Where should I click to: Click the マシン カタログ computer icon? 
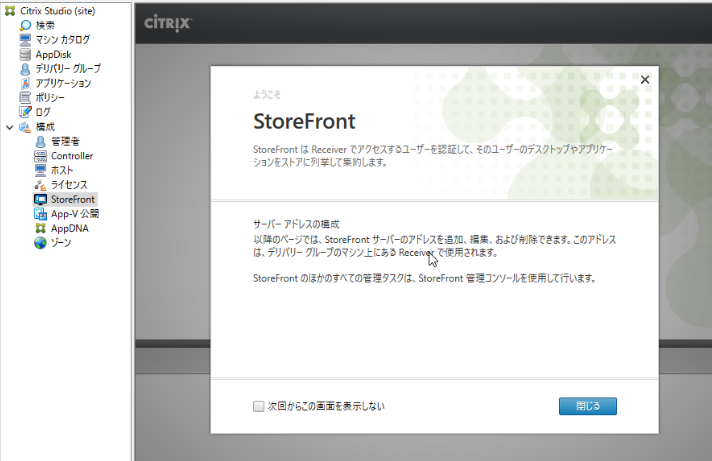tap(25, 40)
